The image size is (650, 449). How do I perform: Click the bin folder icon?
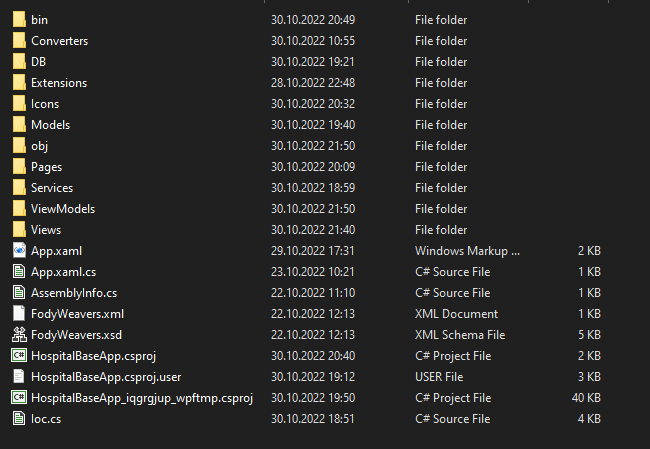[x=18, y=20]
